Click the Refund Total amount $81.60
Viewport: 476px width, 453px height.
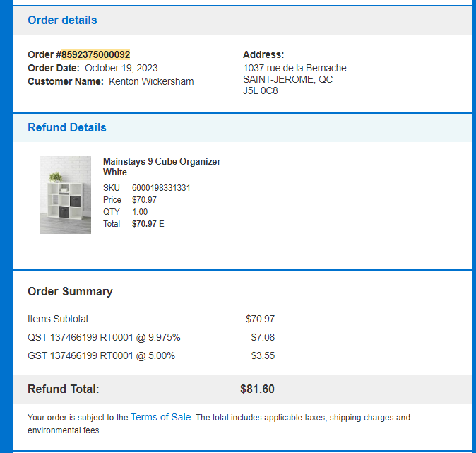[x=257, y=389]
